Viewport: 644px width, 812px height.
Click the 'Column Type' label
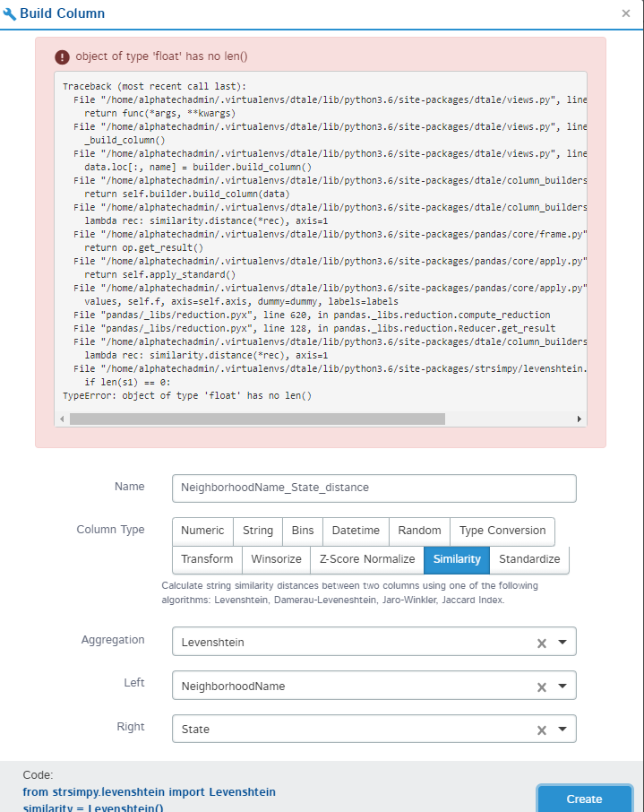click(x=110, y=530)
